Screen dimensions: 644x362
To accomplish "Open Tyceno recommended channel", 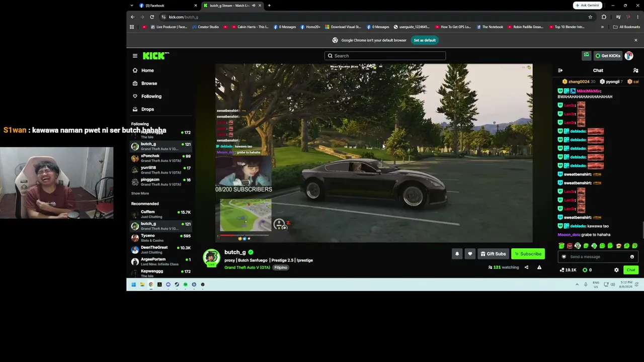I will pos(161,238).
